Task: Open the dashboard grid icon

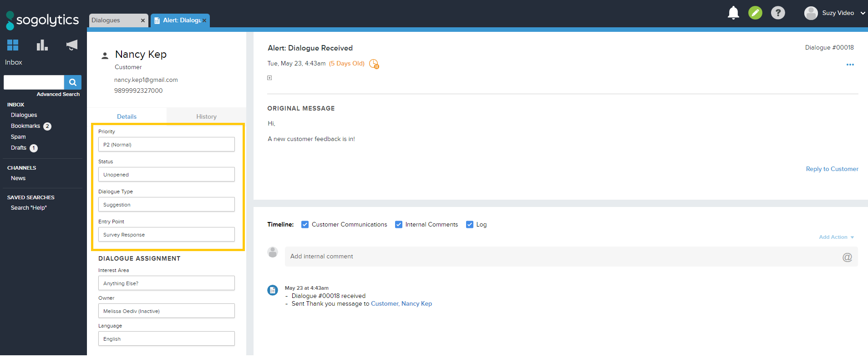Action: point(13,45)
